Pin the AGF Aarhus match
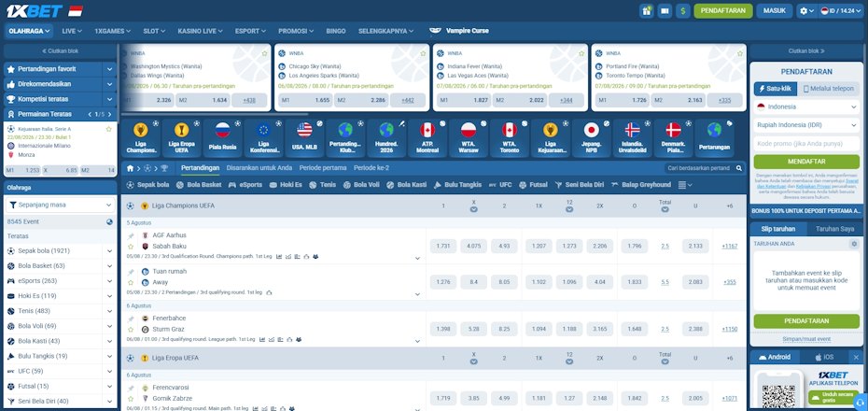Viewport: 868px width, 411px height. coord(131,235)
